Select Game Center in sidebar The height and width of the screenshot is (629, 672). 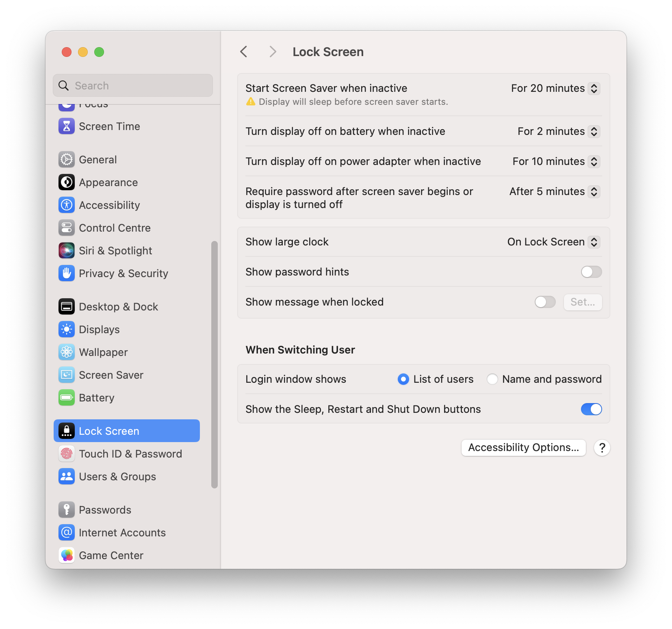[x=127, y=555]
